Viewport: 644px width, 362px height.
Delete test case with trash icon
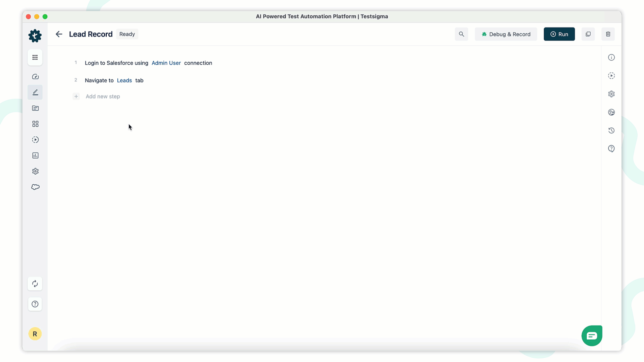608,34
